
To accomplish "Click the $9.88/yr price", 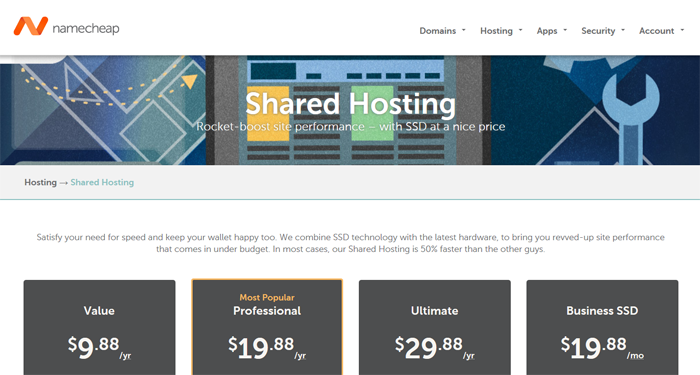I will (x=100, y=348).
